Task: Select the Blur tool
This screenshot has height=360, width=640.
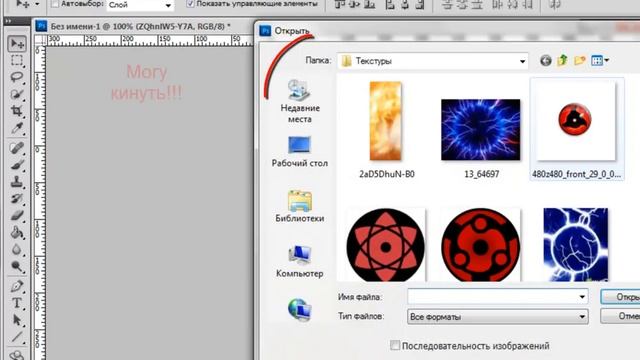Action: [17, 249]
